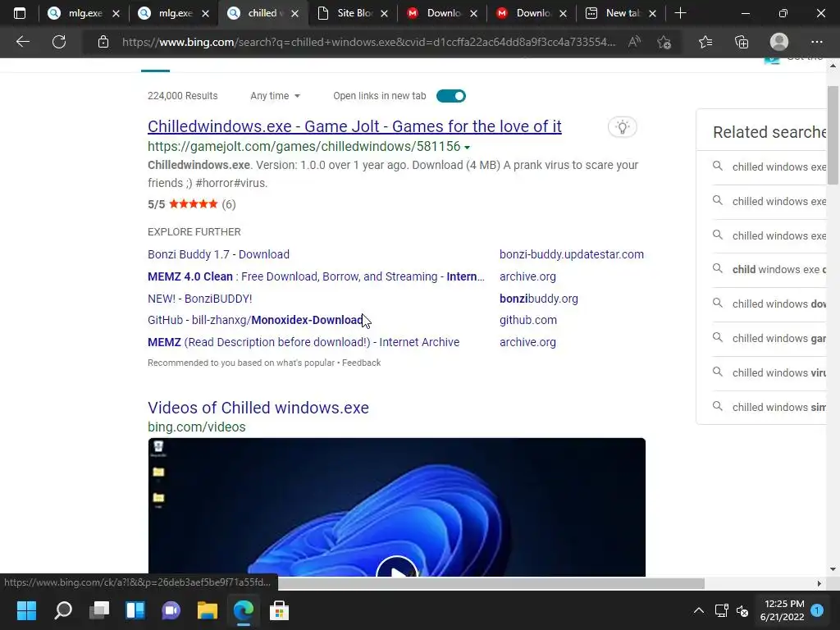Show hidden system tray icons

click(699, 610)
